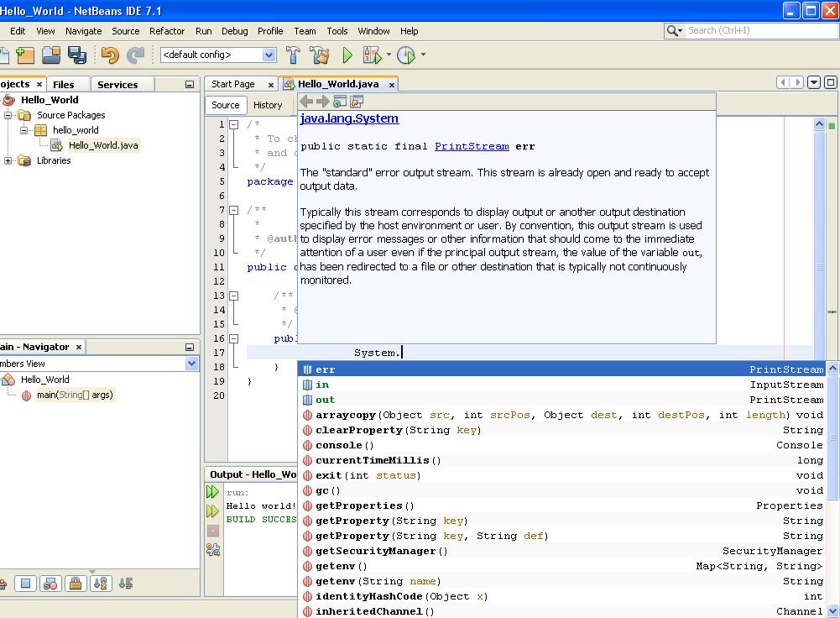Switch to the Start Page tab
The height and width of the screenshot is (618, 840).
coord(233,84)
